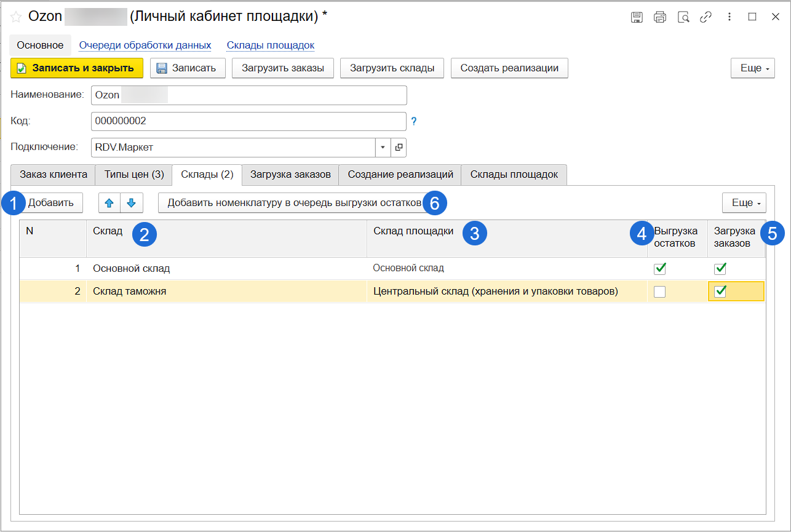Viewport: 791px width, 532px height.
Task: Open the three-dot vertical menu
Action: point(729,17)
